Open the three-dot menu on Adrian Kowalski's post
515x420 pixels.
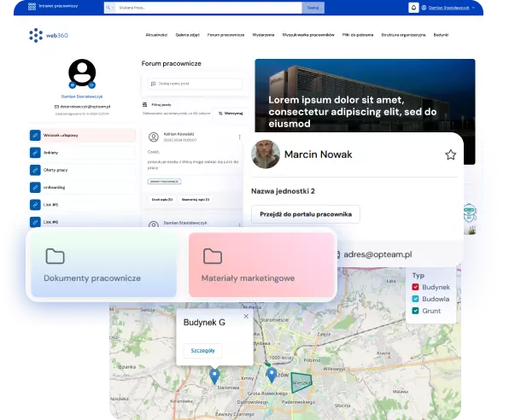pyautogui.click(x=239, y=137)
